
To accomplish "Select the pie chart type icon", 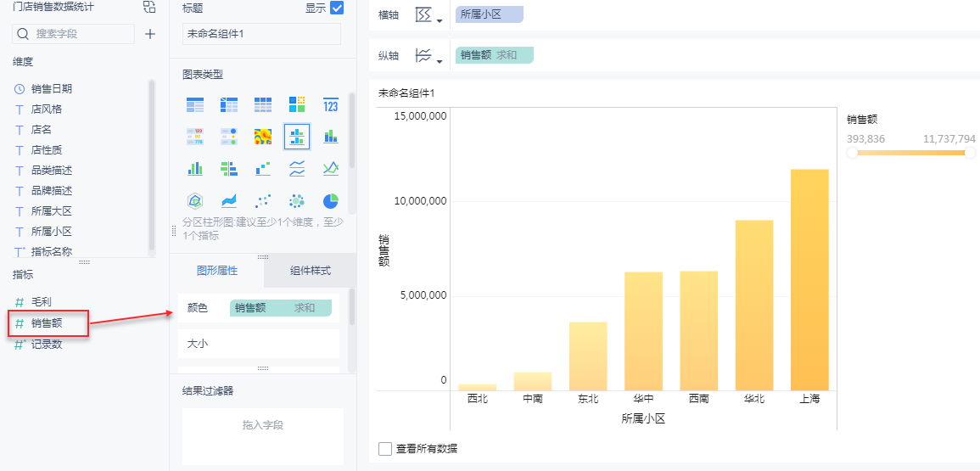I will coord(331,201).
